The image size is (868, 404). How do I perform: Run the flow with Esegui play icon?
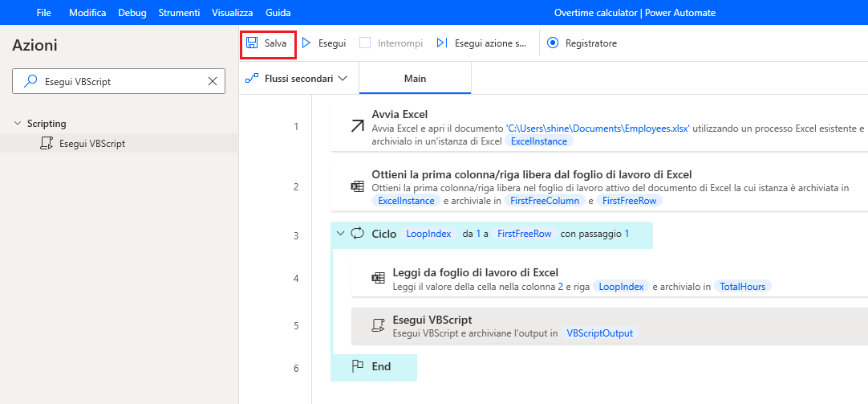(x=306, y=43)
